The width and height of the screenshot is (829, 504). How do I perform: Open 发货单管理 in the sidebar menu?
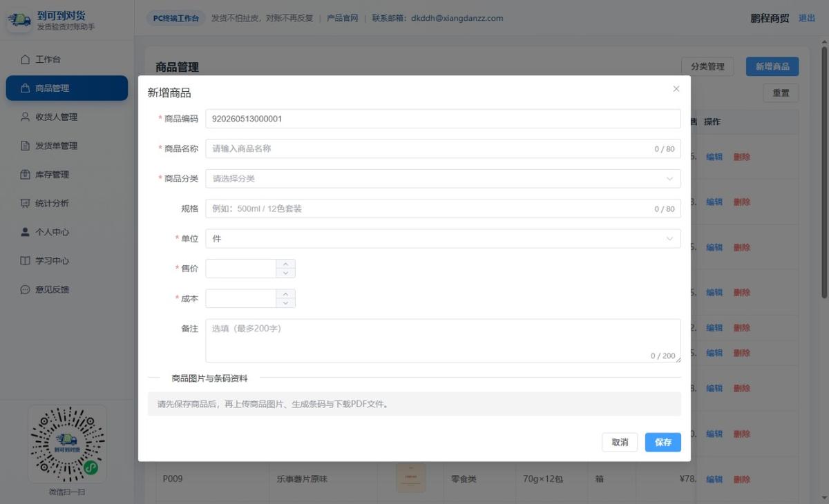coord(67,146)
